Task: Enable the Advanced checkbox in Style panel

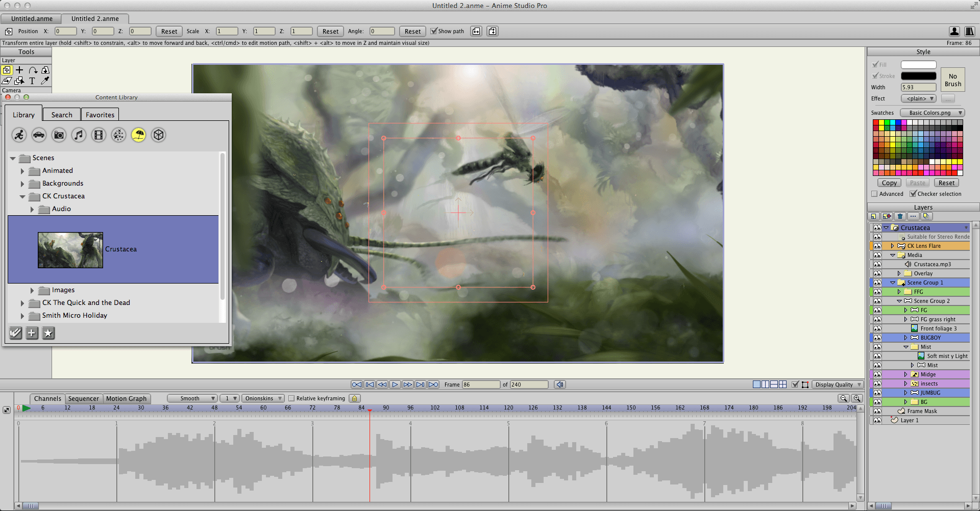Action: [874, 194]
